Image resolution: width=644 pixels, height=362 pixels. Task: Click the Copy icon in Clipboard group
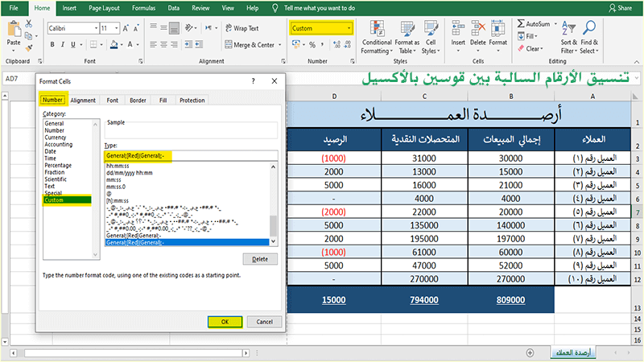point(29,36)
